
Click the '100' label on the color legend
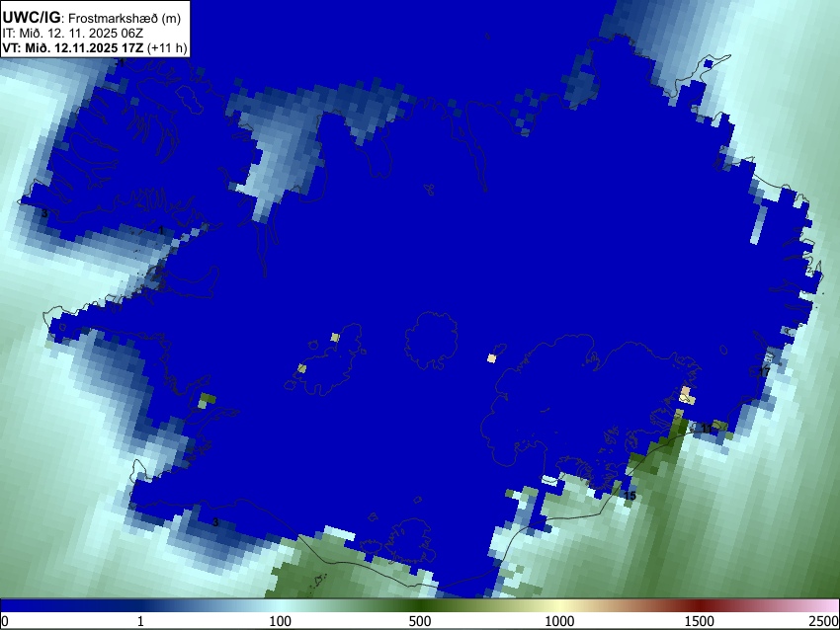click(281, 621)
